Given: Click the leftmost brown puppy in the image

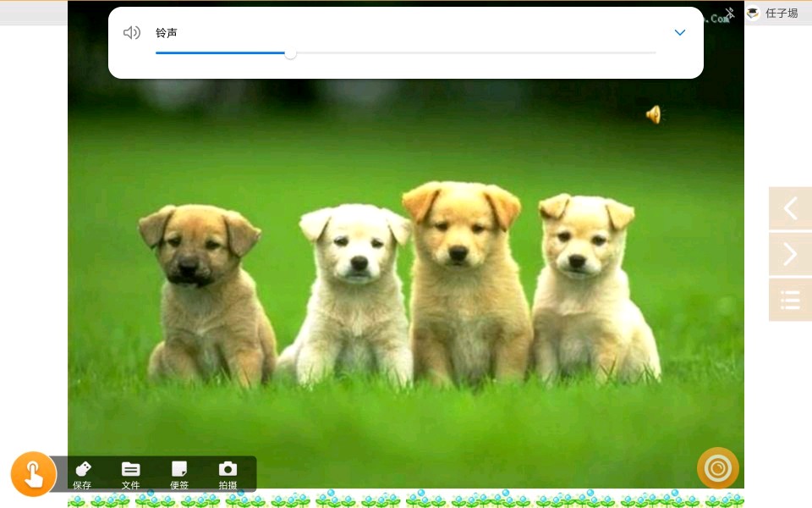Looking at the screenshot, I should pyautogui.click(x=206, y=292).
